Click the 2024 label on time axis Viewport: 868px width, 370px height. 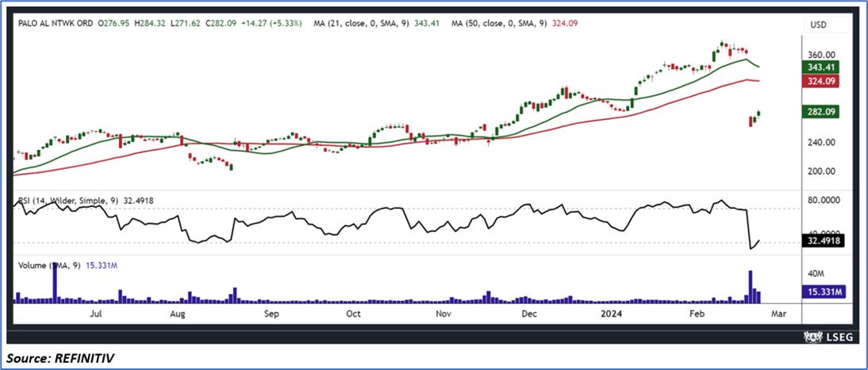coord(613,314)
